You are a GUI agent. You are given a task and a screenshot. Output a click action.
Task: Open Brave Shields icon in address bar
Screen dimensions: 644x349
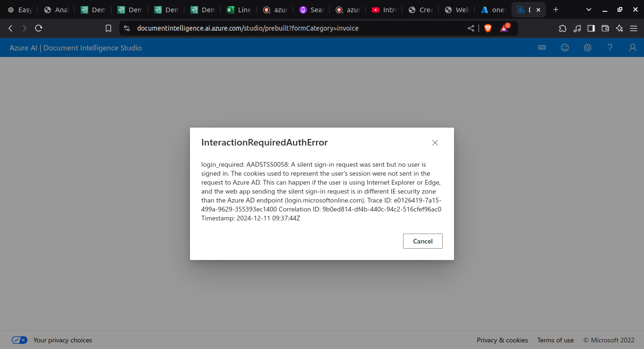point(487,28)
